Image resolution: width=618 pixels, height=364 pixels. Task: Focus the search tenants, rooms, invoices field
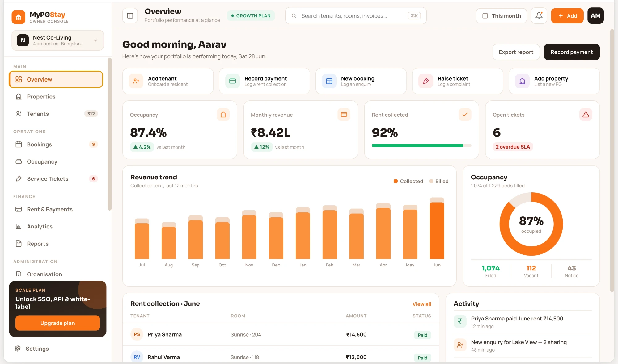click(x=356, y=16)
